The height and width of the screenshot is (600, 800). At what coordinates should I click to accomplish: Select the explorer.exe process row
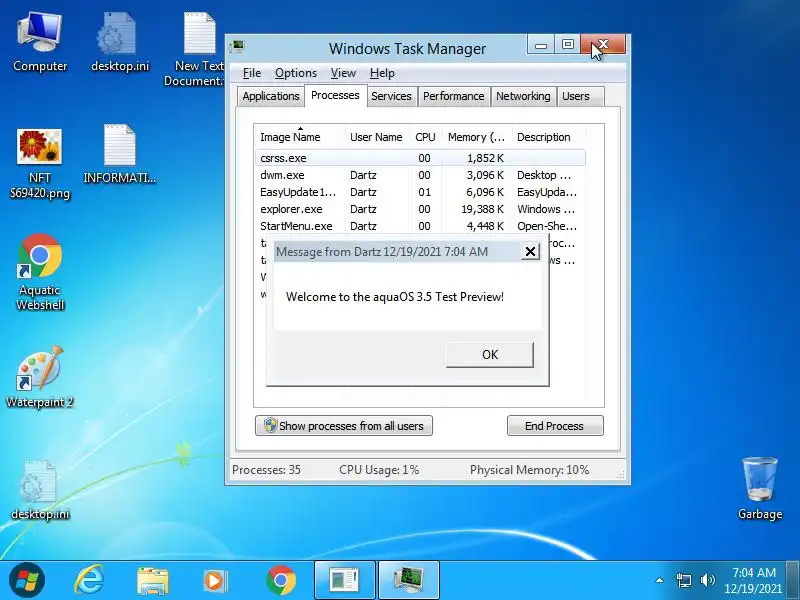click(420, 209)
